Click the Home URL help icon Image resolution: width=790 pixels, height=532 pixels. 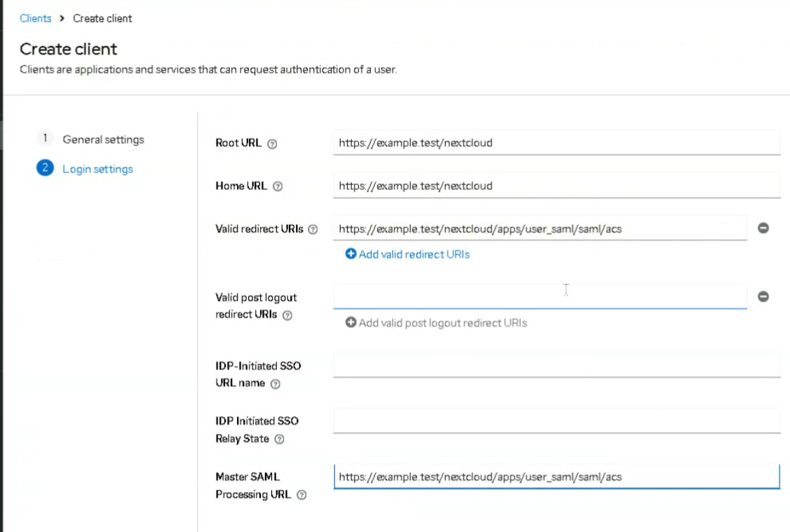click(278, 186)
